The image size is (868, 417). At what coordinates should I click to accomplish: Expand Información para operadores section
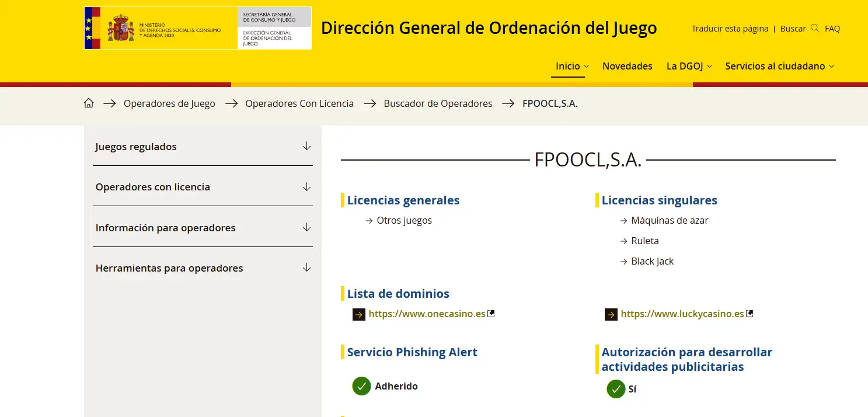203,228
